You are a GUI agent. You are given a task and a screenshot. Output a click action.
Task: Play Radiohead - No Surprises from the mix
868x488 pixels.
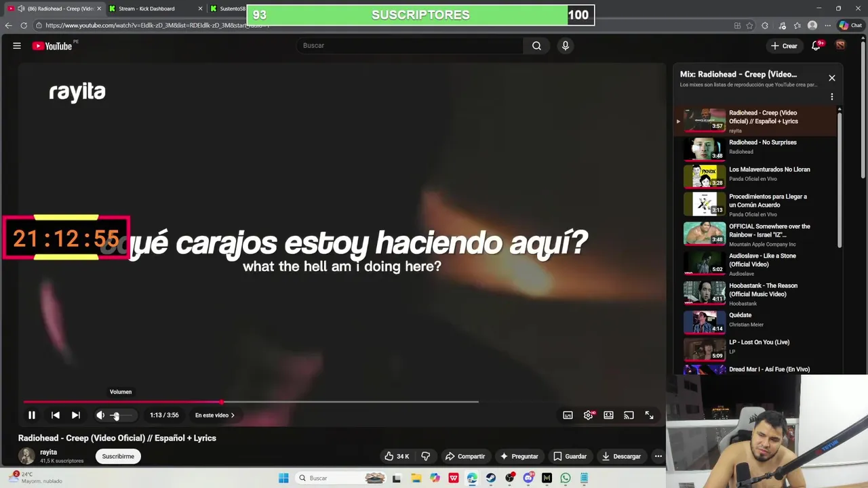click(x=756, y=148)
